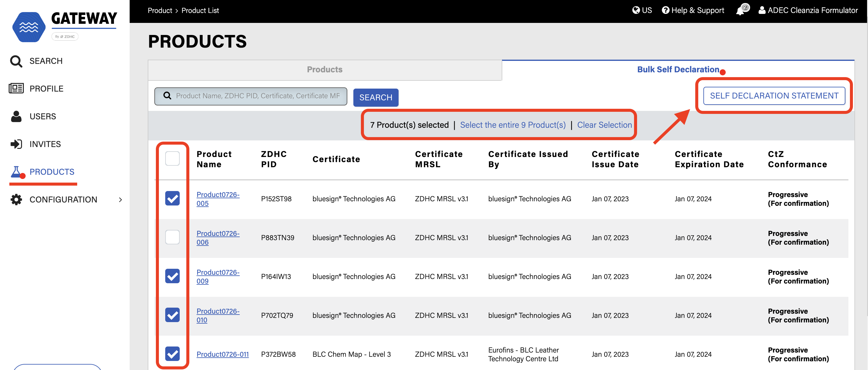Open SEARCH in the sidebar
The height and width of the screenshot is (370, 868).
(46, 61)
